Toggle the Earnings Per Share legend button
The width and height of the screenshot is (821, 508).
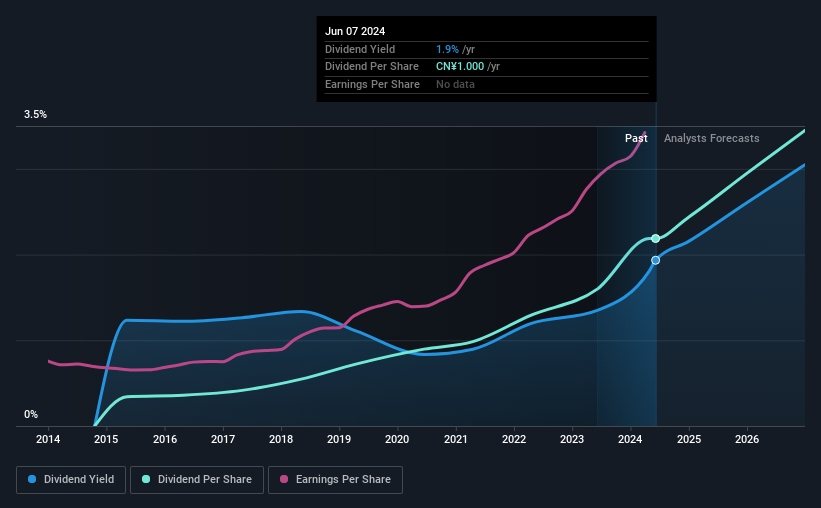click(335, 479)
